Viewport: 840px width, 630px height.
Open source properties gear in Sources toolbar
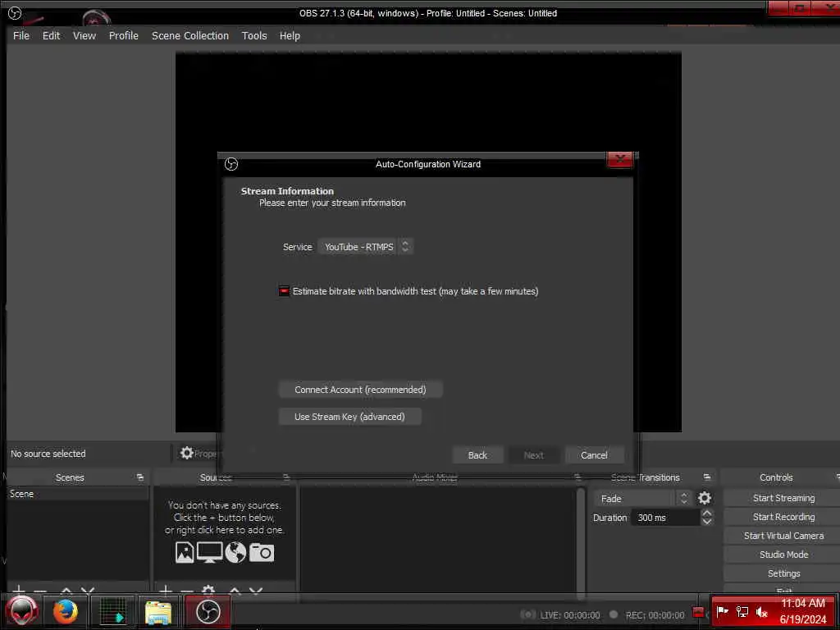[208, 590]
